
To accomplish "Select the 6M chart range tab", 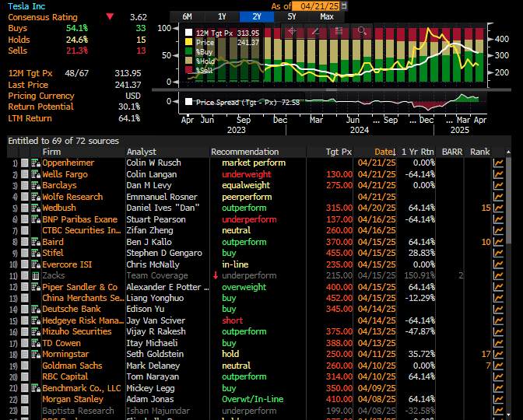I will pyautogui.click(x=187, y=16).
